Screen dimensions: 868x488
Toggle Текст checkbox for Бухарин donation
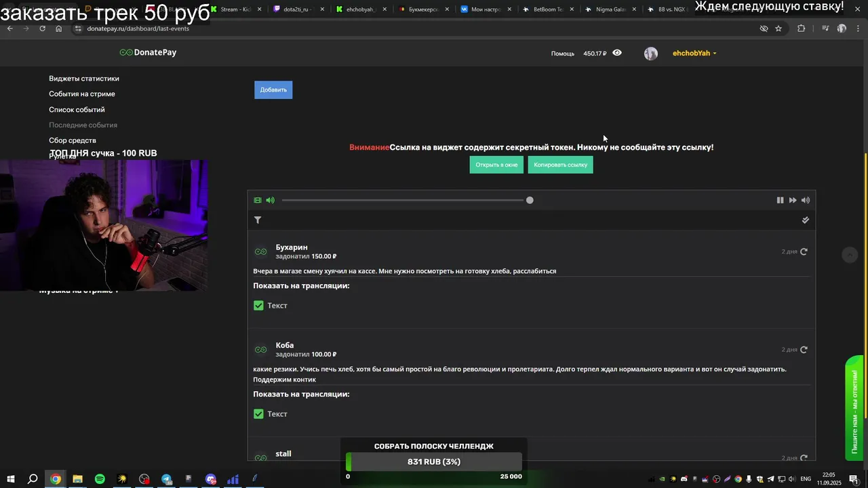[x=258, y=306]
